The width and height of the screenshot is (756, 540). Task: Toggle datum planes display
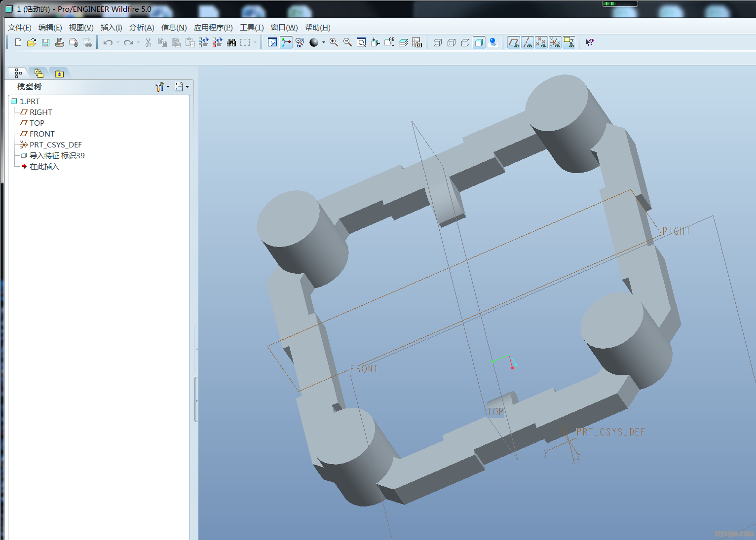pos(513,42)
